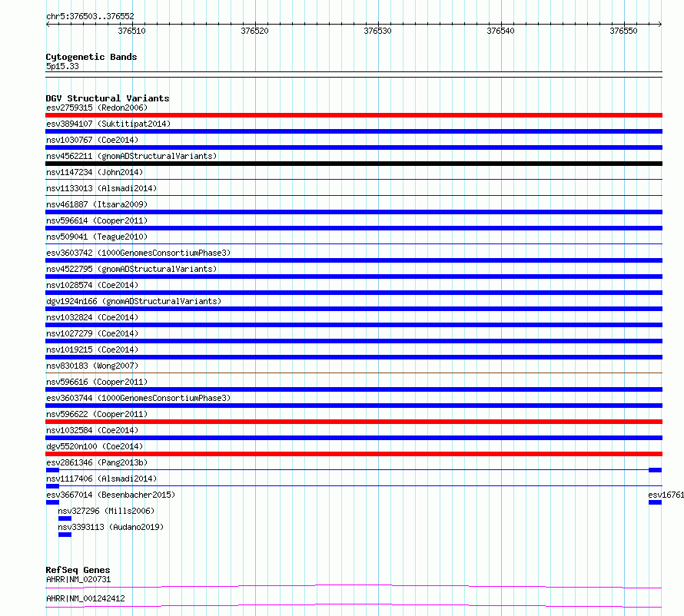Click the DGV Structural Variants track heading
This screenshot has width=684, height=616.
108,98
